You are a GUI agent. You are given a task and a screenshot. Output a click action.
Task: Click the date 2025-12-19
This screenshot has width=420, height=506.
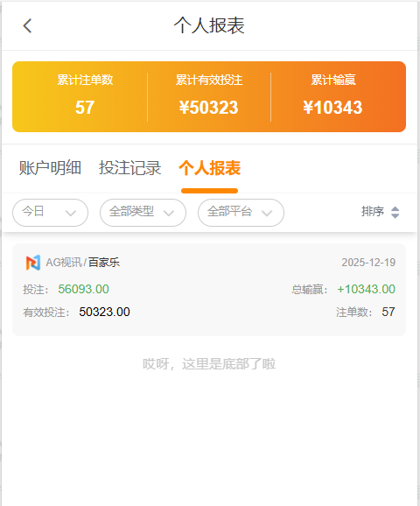(x=368, y=263)
